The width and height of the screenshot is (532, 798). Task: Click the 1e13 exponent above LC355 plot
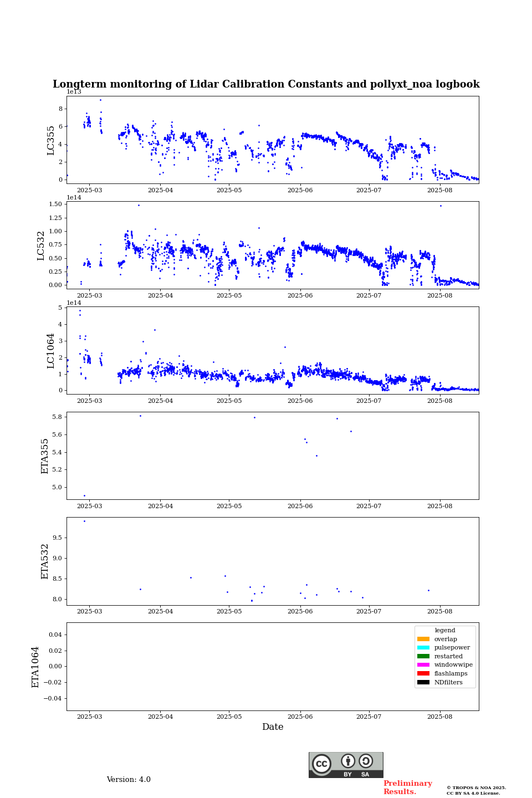coord(74,92)
